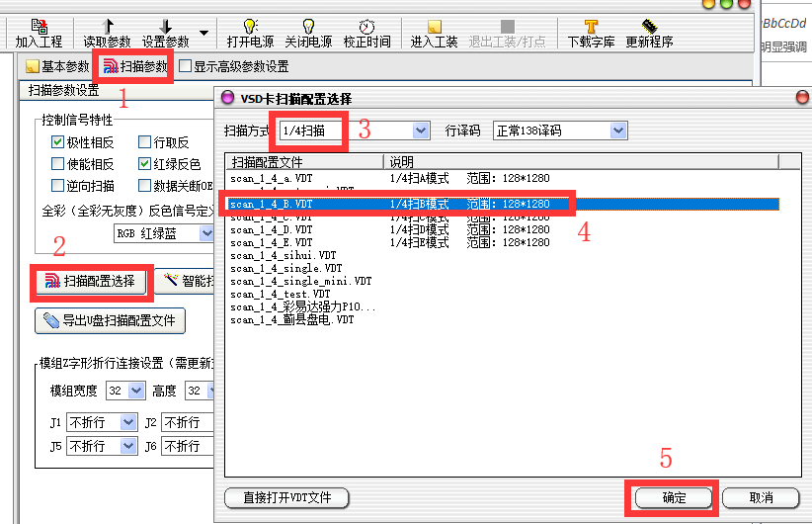Enable 显示高级参数设置 checkbox
Viewport: 812px width, 524px height.
[x=186, y=67]
